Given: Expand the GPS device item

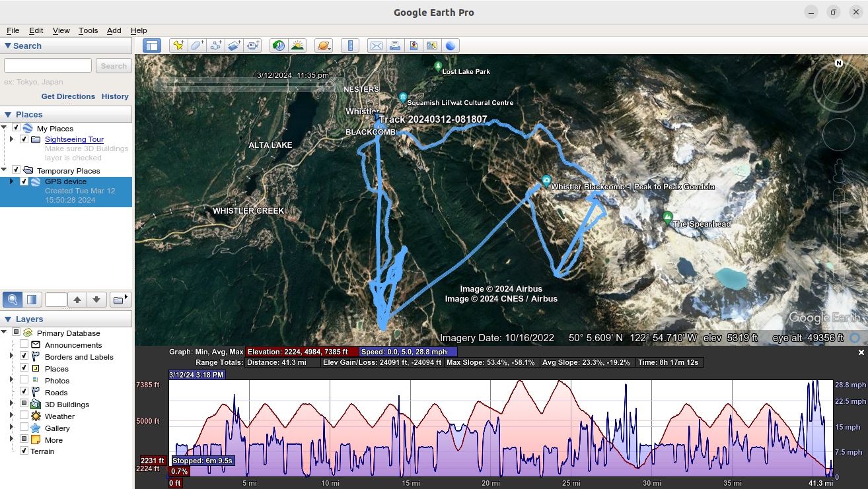Looking at the screenshot, I should tap(11, 181).
